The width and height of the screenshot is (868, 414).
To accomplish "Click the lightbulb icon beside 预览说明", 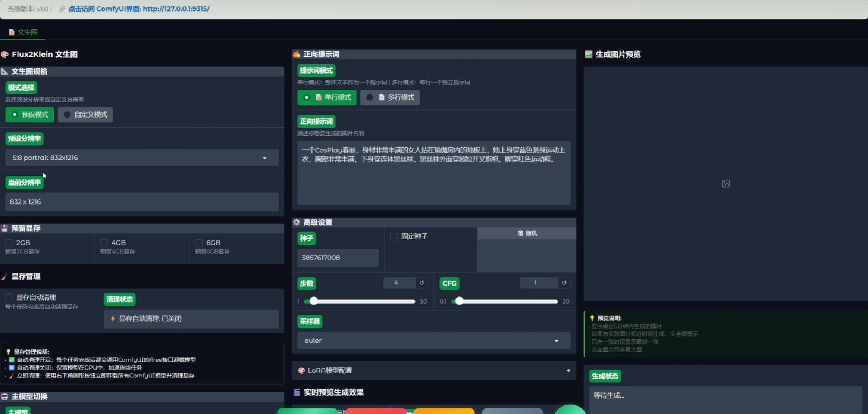I will pos(592,318).
